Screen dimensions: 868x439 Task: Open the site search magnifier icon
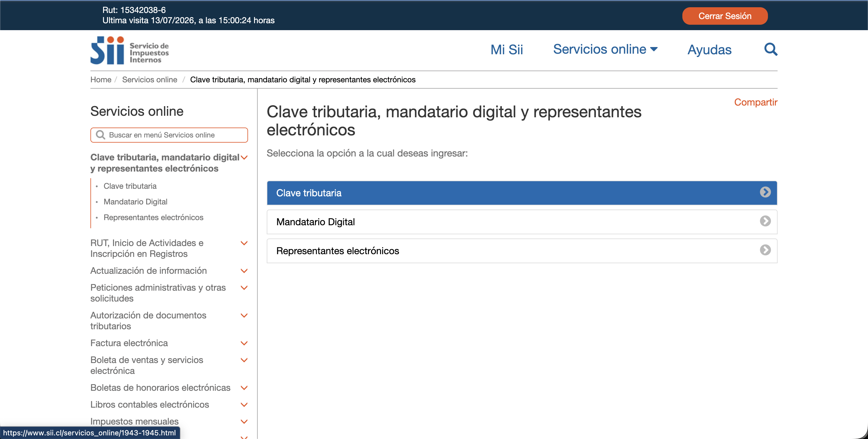coord(770,49)
